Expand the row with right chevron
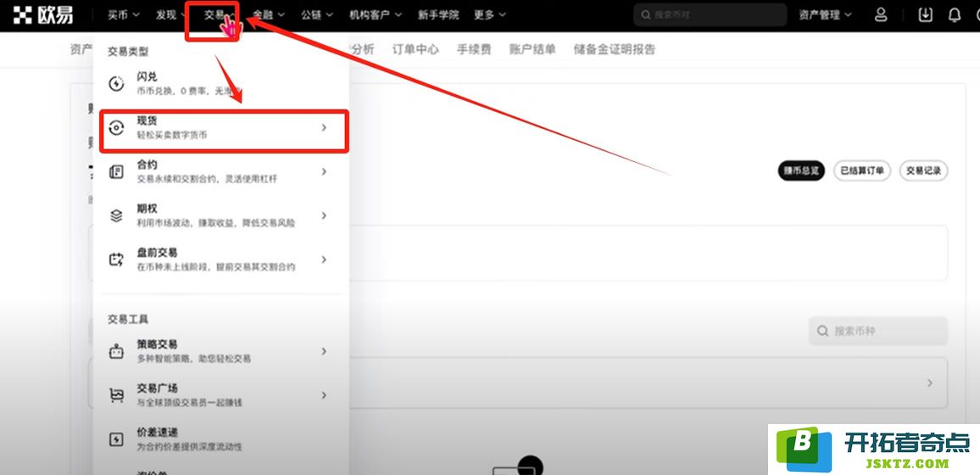The height and width of the screenshot is (475, 980). [930, 383]
